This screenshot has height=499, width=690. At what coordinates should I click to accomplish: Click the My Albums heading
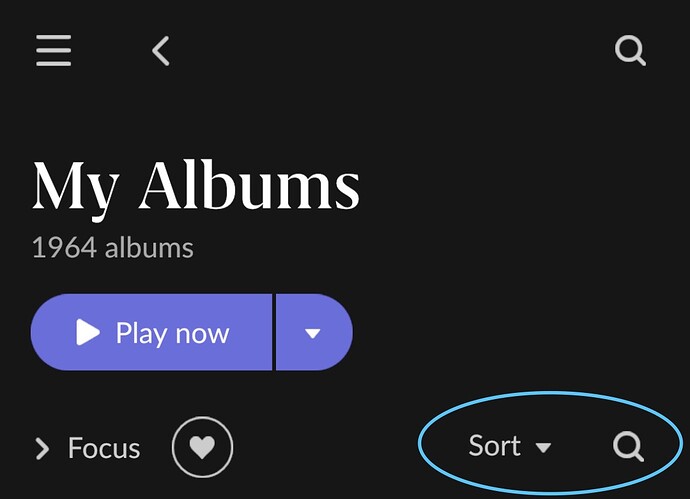pos(196,187)
